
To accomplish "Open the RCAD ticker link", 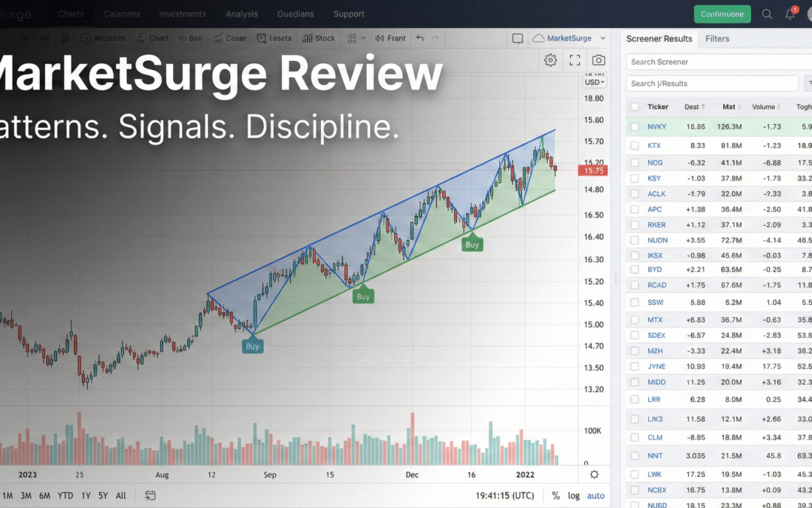I will [x=656, y=285].
